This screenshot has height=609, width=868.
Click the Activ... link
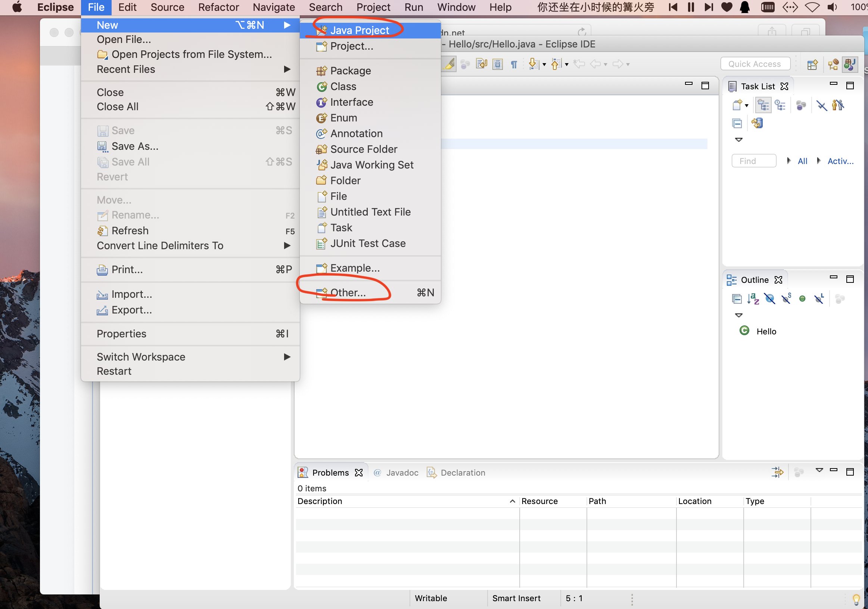(840, 161)
